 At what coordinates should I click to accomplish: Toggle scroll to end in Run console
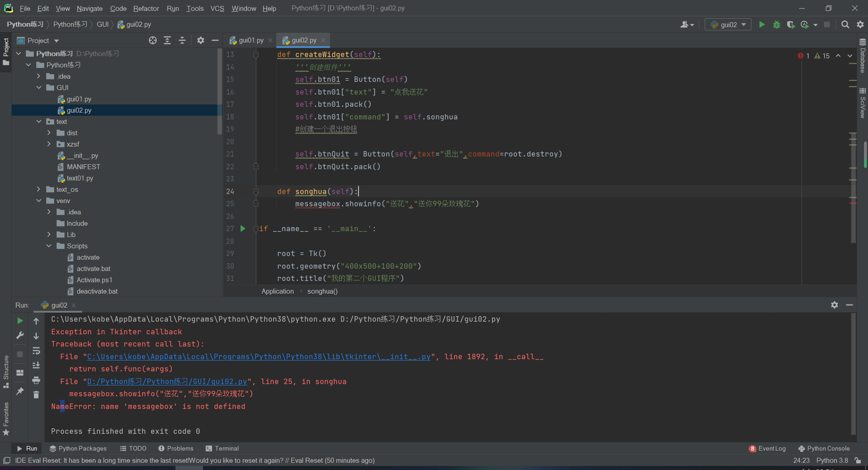click(36, 365)
